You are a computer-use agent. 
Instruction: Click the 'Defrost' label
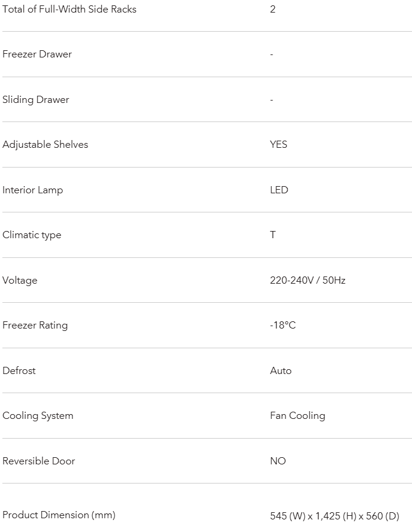click(x=19, y=370)
